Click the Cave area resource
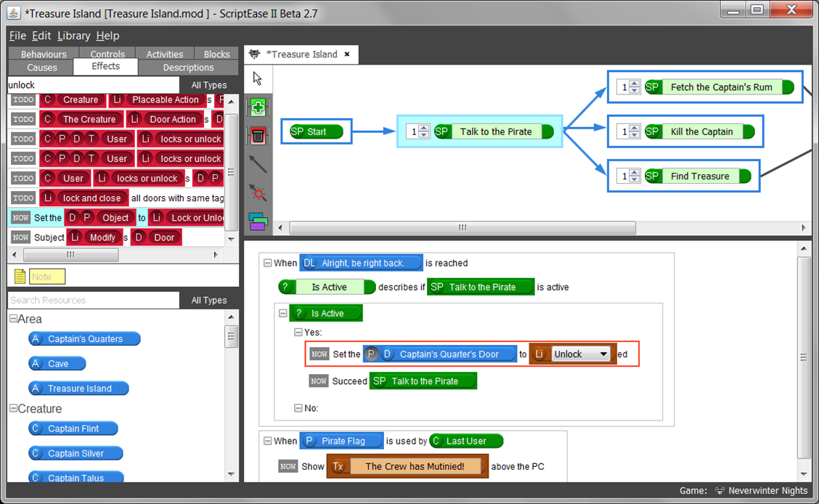Screen dimensions: 819x504 [57, 364]
